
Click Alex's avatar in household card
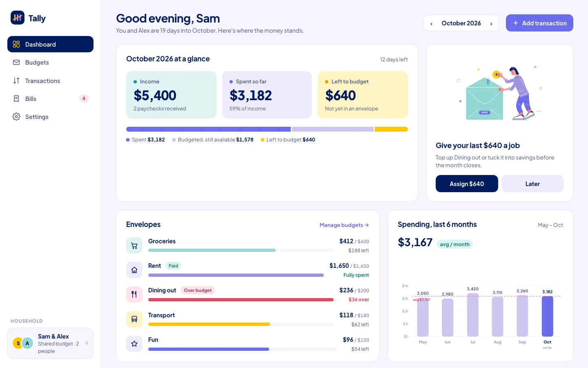coord(27,343)
